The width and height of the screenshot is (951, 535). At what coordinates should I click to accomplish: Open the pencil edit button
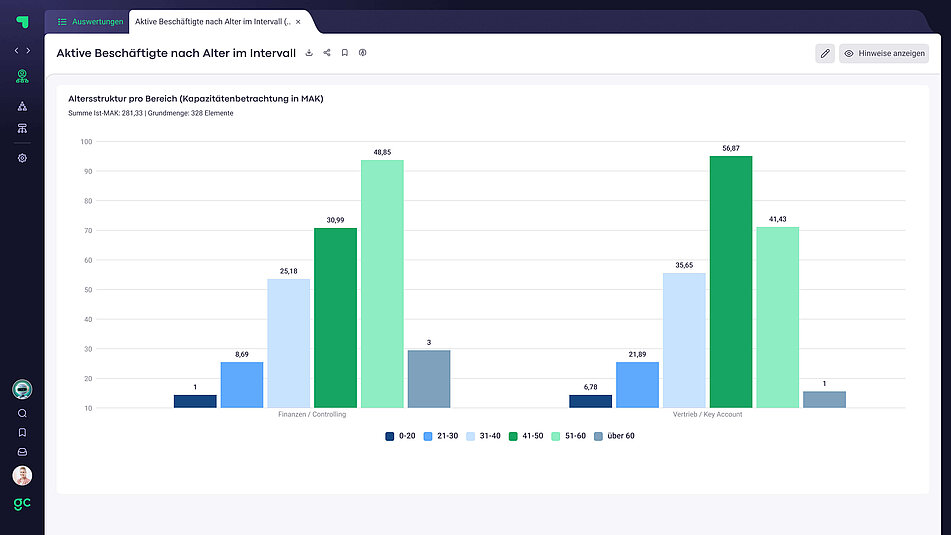[x=825, y=54]
